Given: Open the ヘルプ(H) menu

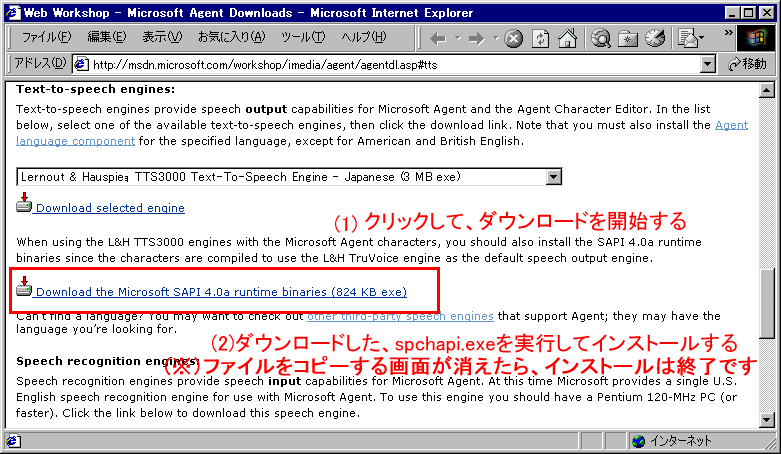Looking at the screenshot, I should point(364,37).
